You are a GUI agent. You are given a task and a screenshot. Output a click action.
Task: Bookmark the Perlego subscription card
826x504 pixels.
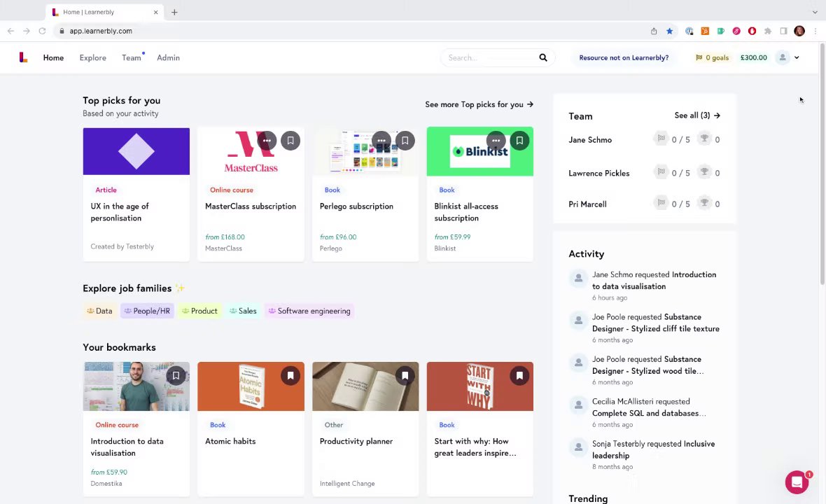pyautogui.click(x=405, y=141)
